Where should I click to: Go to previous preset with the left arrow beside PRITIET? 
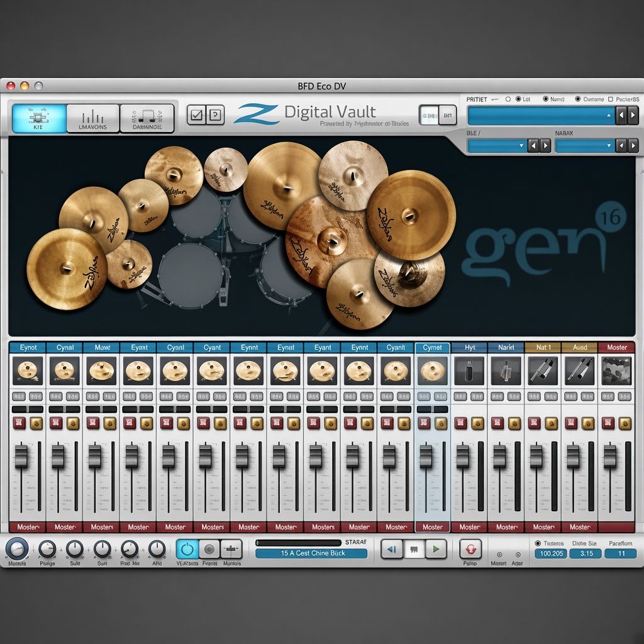621,116
